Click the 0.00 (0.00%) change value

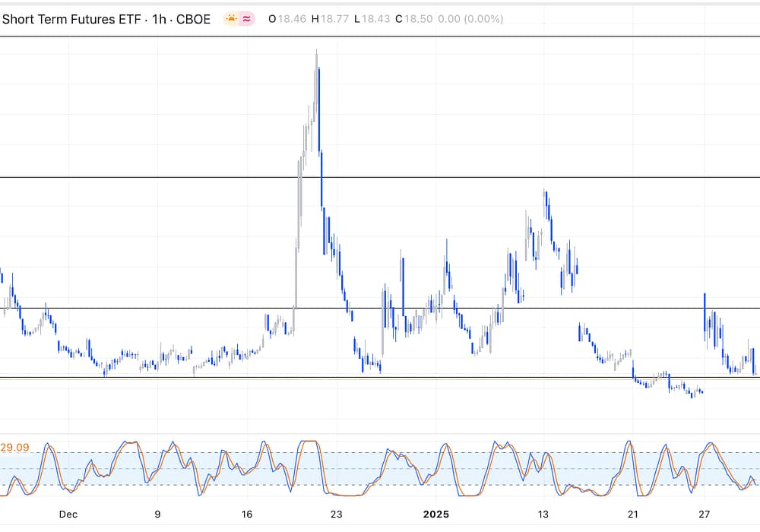[471, 19]
